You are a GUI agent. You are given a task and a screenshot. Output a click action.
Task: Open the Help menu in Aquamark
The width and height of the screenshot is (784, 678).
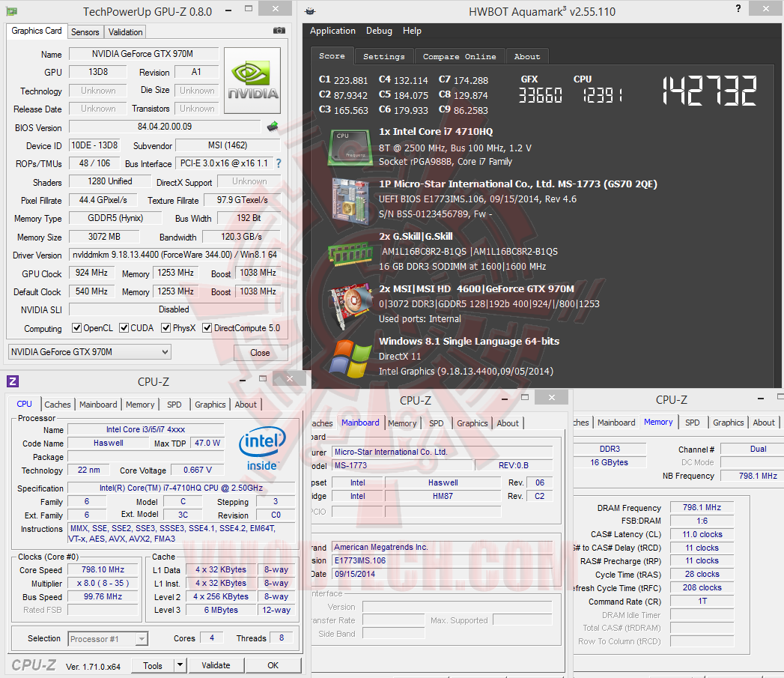click(412, 31)
